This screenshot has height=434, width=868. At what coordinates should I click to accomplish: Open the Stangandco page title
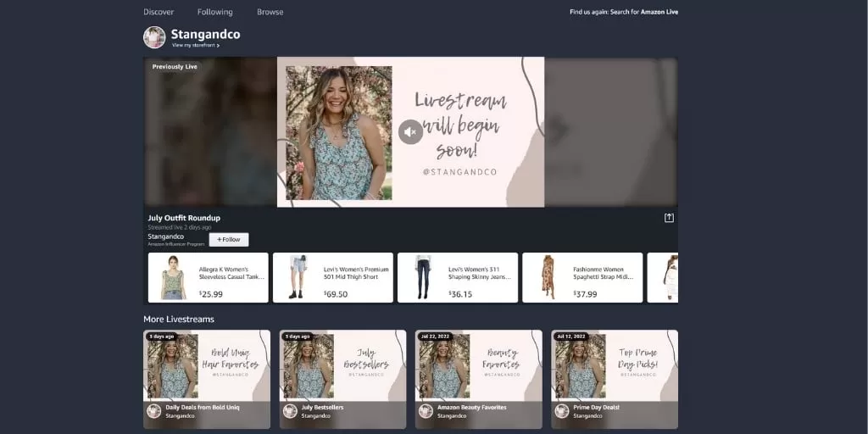[x=205, y=34]
